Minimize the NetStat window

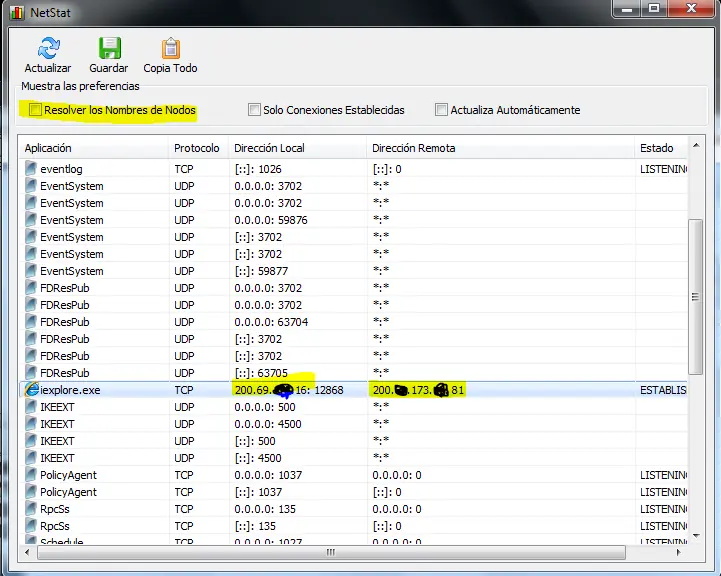coord(627,8)
